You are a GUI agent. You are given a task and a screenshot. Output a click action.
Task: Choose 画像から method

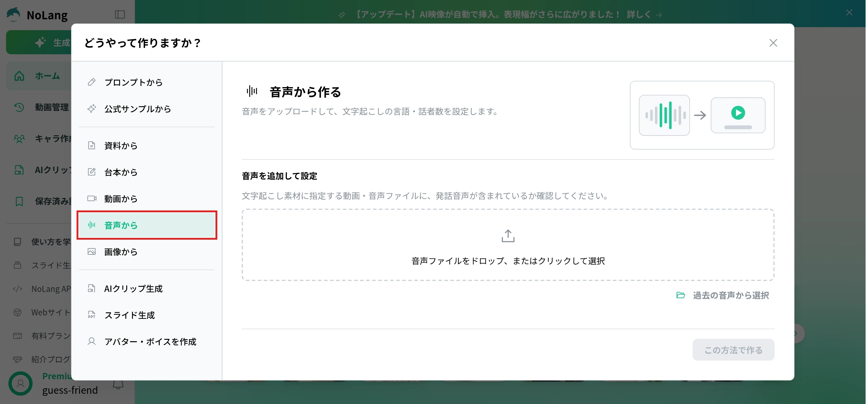146,252
